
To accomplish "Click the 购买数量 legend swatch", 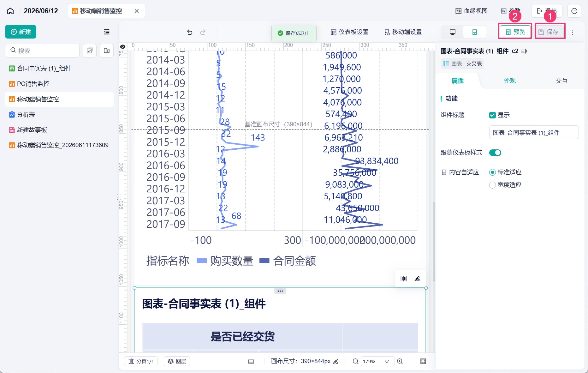I will point(202,261).
